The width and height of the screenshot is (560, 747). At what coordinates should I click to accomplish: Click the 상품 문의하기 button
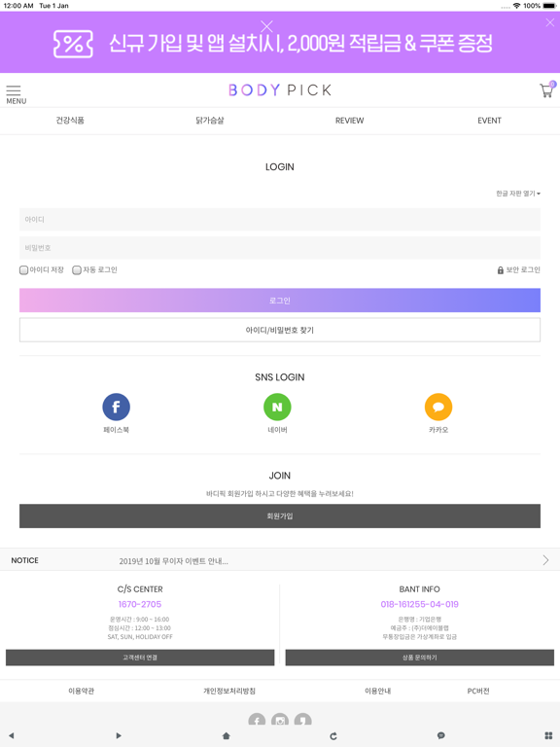tap(420, 658)
